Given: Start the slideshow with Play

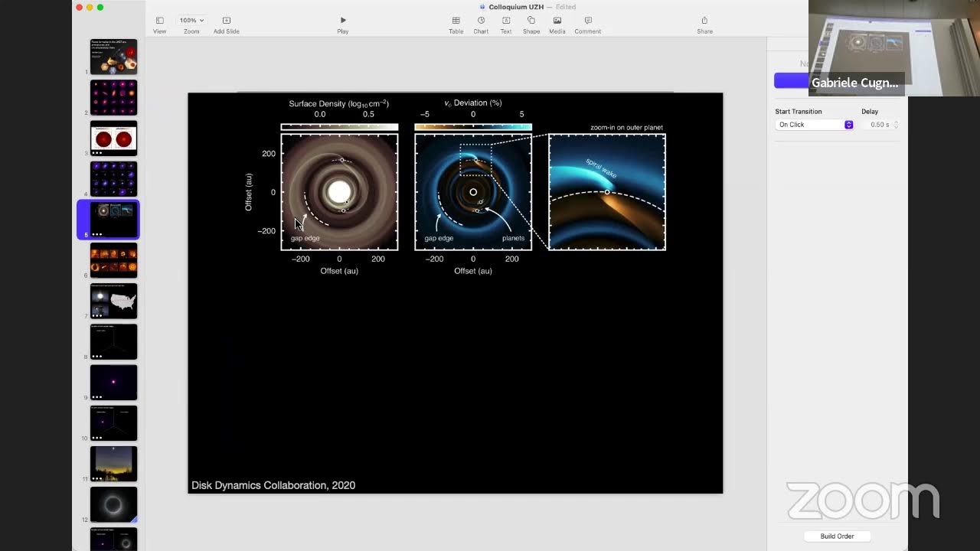Looking at the screenshot, I should tap(343, 24).
